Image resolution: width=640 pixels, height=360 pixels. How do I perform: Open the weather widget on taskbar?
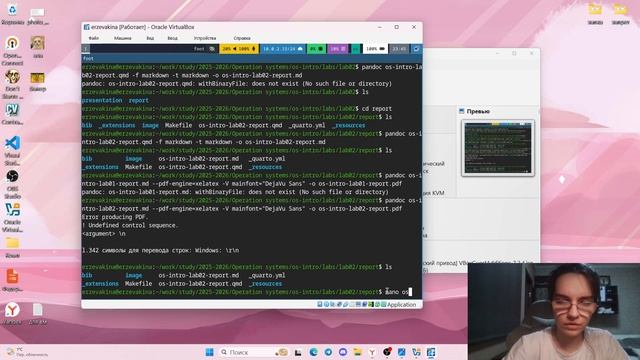click(27, 352)
